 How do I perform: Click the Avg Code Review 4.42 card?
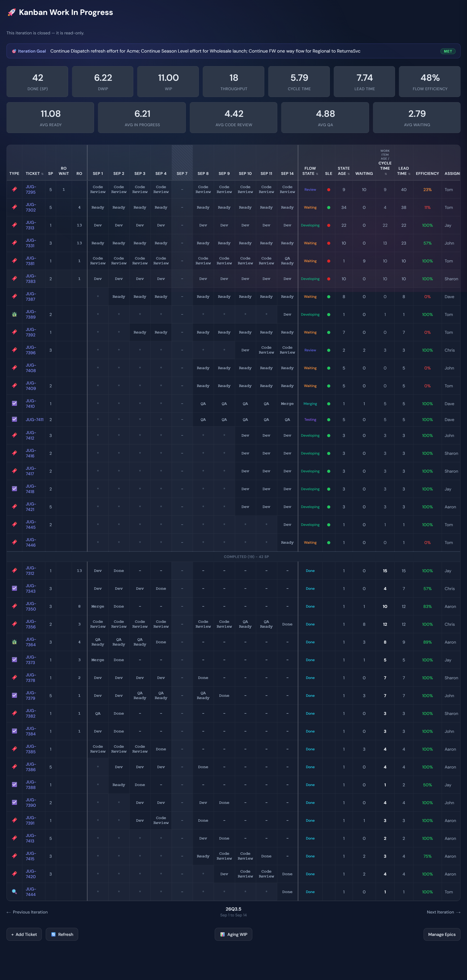(233, 118)
